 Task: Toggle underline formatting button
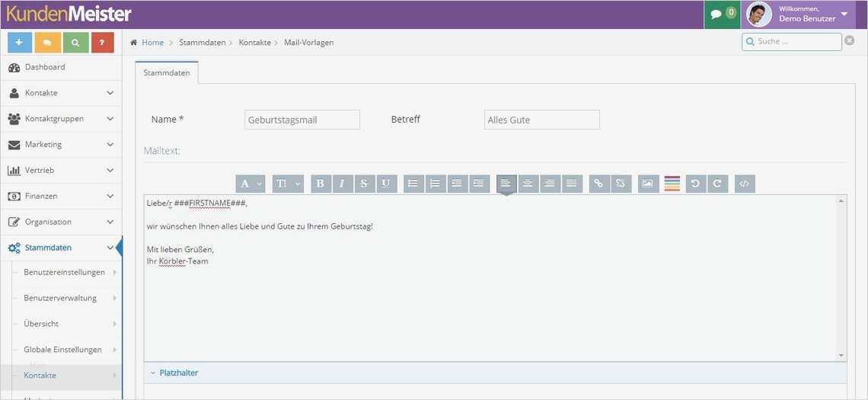pos(386,184)
